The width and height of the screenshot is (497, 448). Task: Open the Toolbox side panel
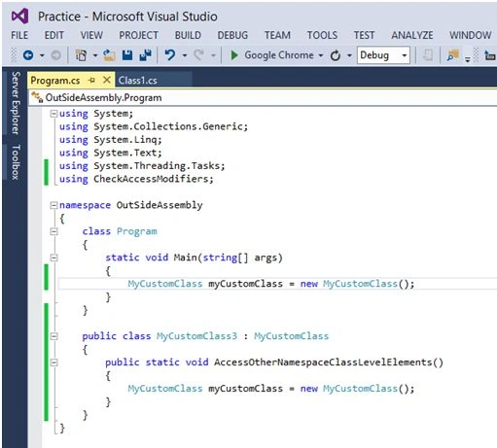pos(16,162)
